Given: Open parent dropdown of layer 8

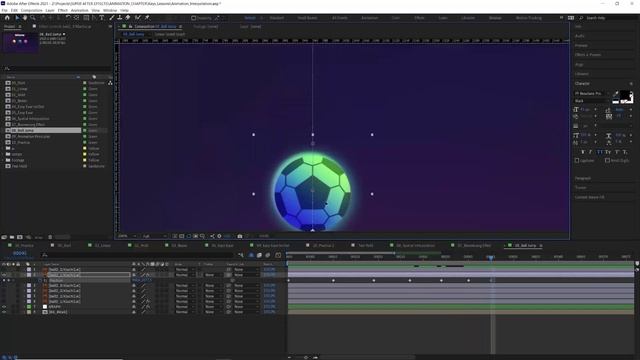Looking at the screenshot, I should pyautogui.click(x=246, y=312).
